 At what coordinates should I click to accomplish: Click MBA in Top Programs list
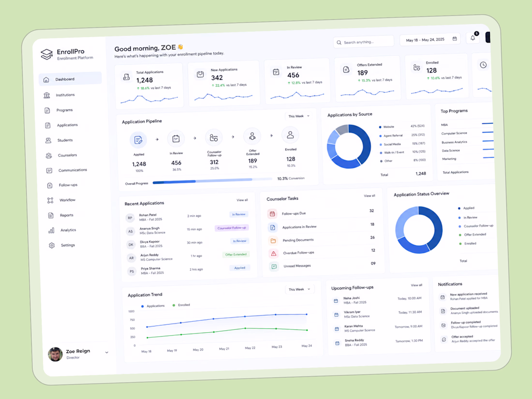click(444, 125)
